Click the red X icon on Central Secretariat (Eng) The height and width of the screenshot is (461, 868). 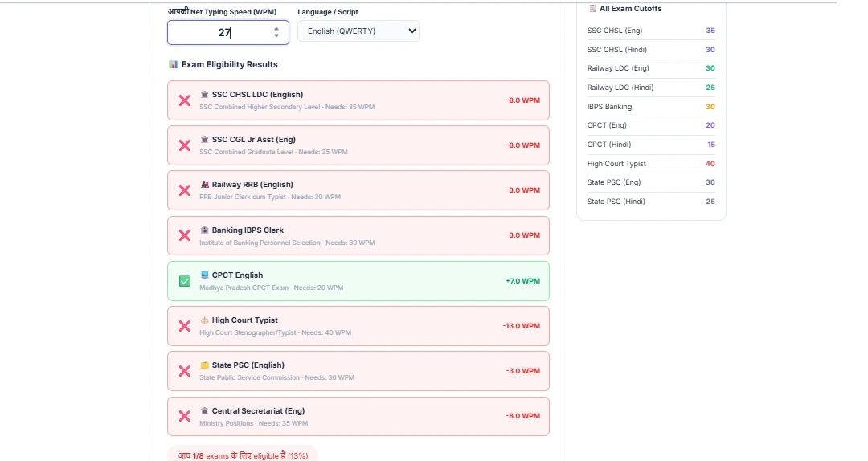click(x=184, y=416)
